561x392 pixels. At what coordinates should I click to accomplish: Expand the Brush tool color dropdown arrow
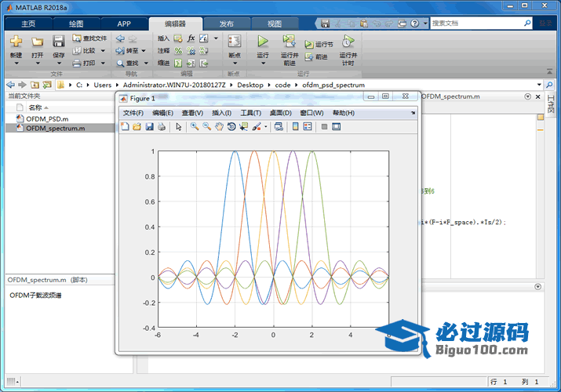[x=265, y=126]
